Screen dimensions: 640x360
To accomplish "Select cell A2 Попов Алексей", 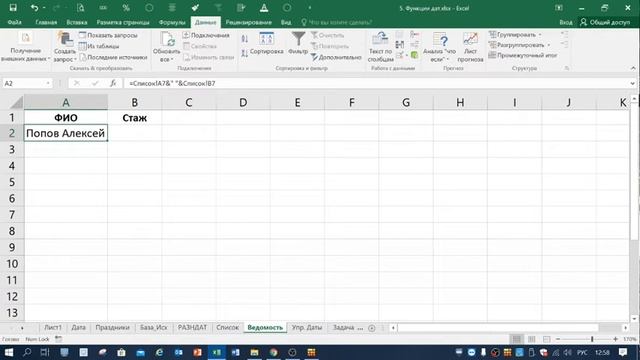I will (66, 133).
